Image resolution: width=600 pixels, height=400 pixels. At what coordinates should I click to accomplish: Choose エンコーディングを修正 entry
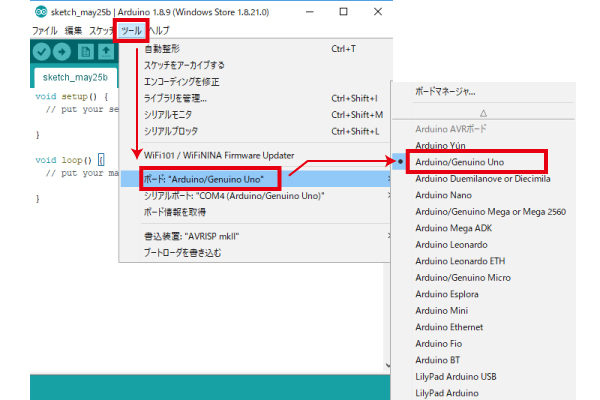[x=256, y=82]
